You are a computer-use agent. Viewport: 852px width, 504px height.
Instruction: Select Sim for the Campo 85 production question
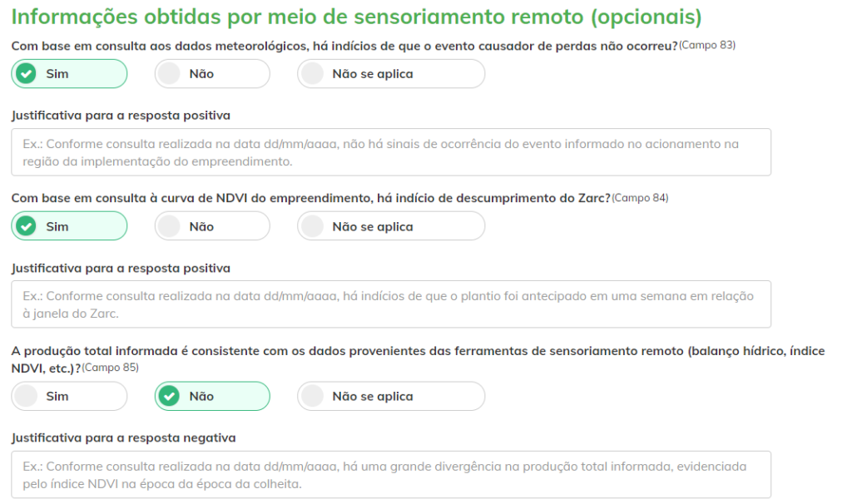click(x=69, y=396)
